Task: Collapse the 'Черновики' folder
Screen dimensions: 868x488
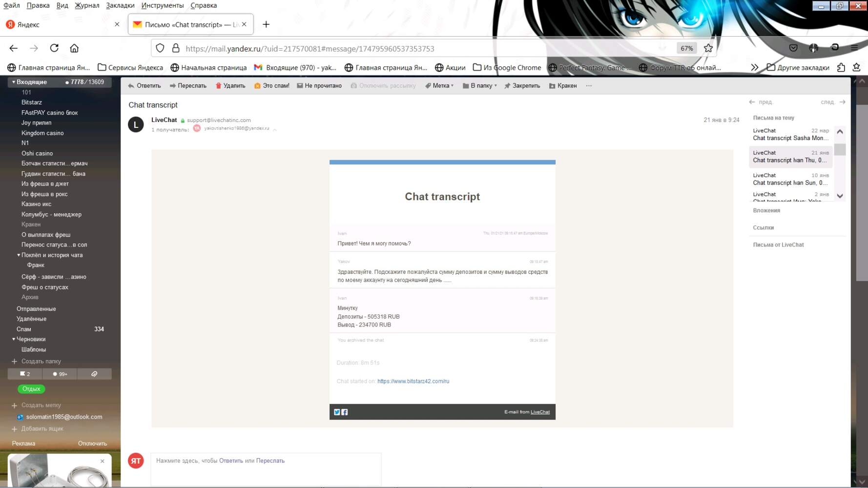Action: [14, 339]
